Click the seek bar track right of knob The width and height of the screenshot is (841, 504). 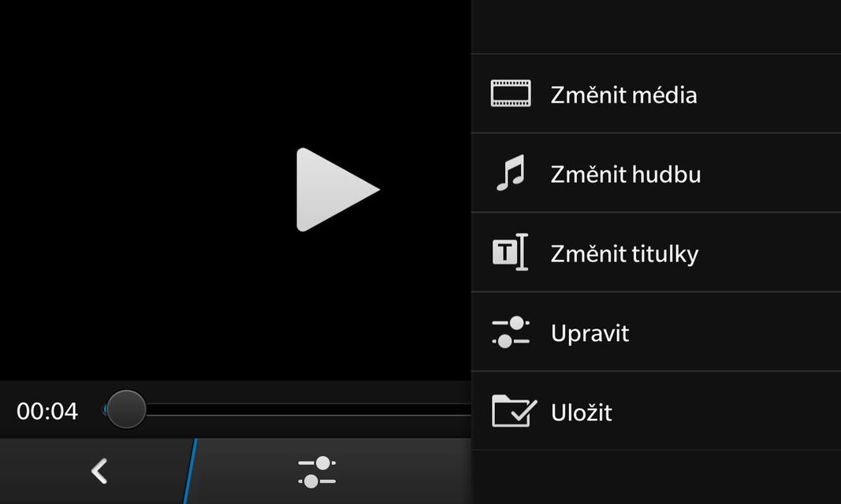click(308, 409)
